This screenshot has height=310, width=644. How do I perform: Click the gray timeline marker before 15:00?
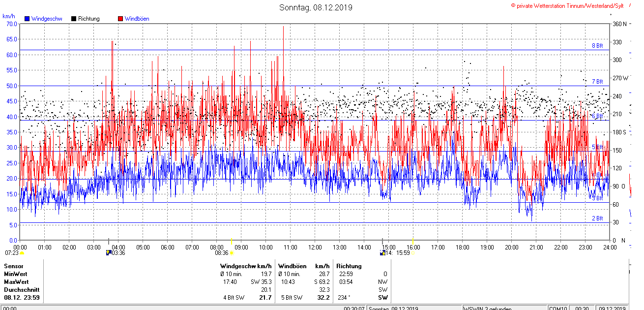tap(382, 241)
